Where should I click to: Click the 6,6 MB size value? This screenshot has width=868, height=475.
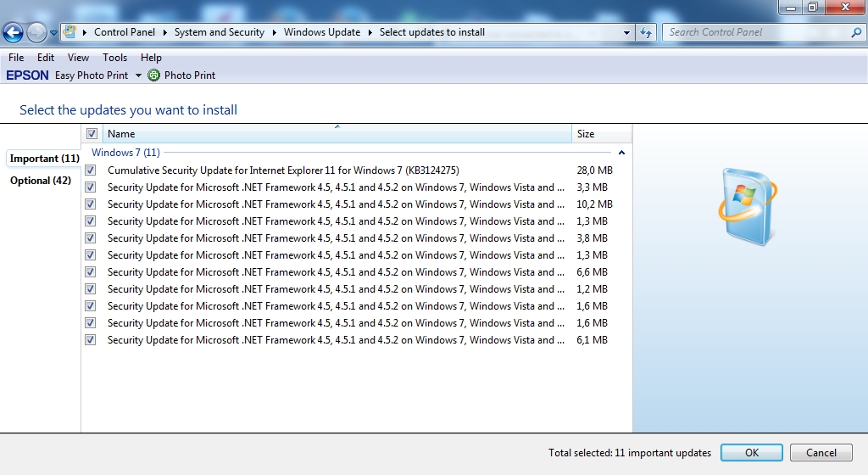tap(592, 271)
